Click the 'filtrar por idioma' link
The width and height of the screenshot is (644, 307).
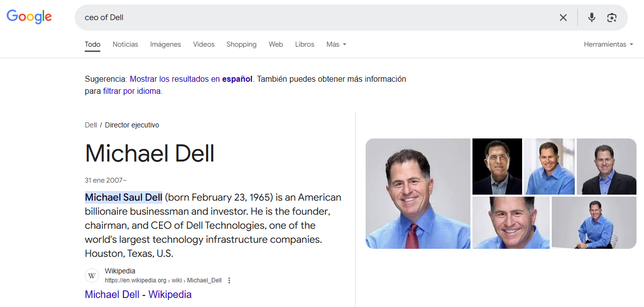[x=132, y=91]
